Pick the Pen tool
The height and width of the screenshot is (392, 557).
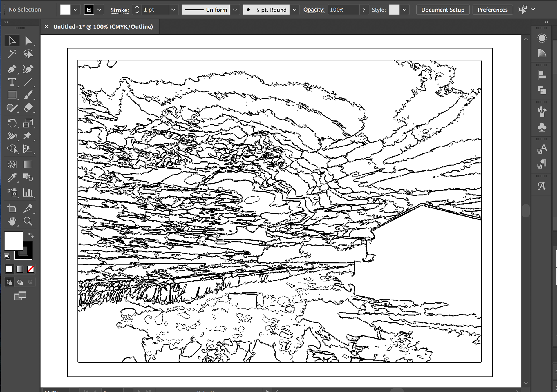[12, 69]
